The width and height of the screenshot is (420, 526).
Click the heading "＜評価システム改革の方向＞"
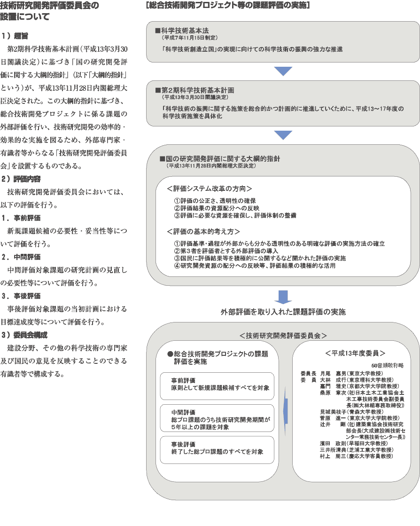point(210,188)
